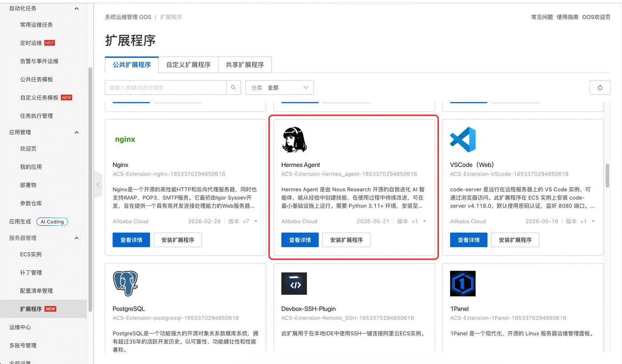Viewport: 622px width, 364px height.
Task: Click the VSCode logo icon
Action: pyautogui.click(x=463, y=139)
